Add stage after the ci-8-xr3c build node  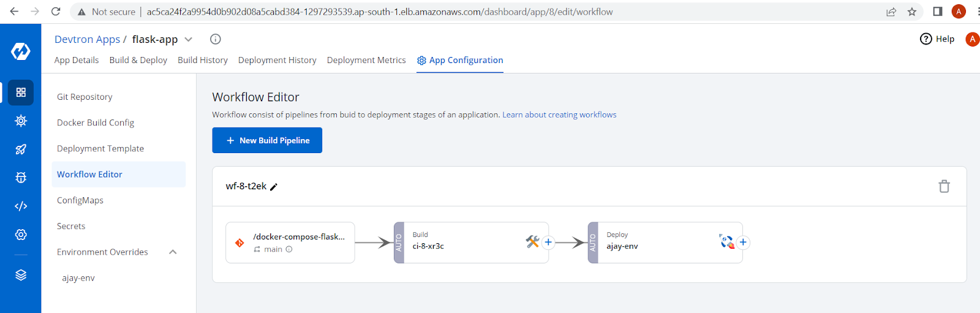pos(548,243)
